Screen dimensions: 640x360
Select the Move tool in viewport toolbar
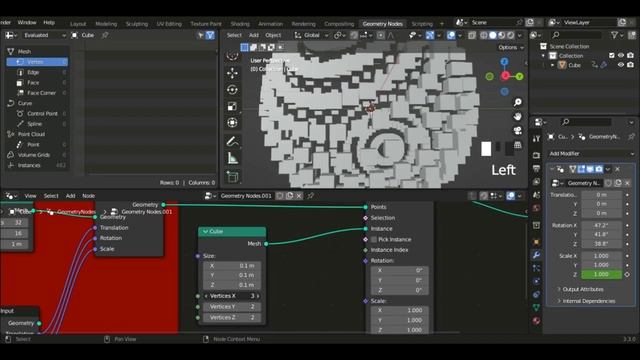coord(233,73)
